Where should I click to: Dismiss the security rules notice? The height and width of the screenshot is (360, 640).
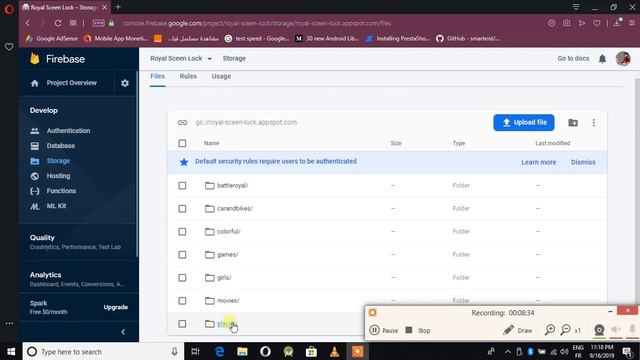pos(583,162)
